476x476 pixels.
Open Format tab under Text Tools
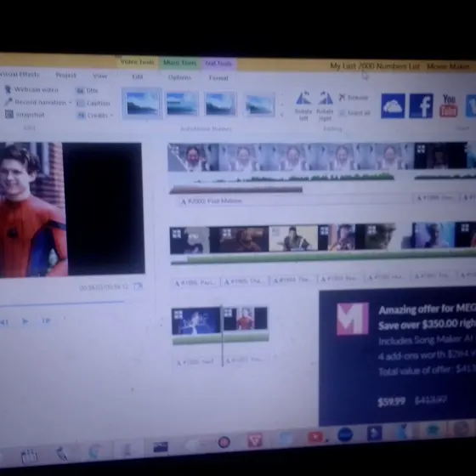(218, 78)
